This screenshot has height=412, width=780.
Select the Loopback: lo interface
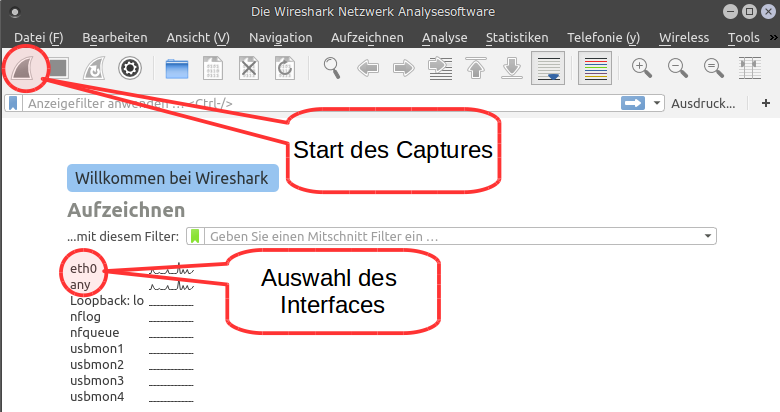107,300
